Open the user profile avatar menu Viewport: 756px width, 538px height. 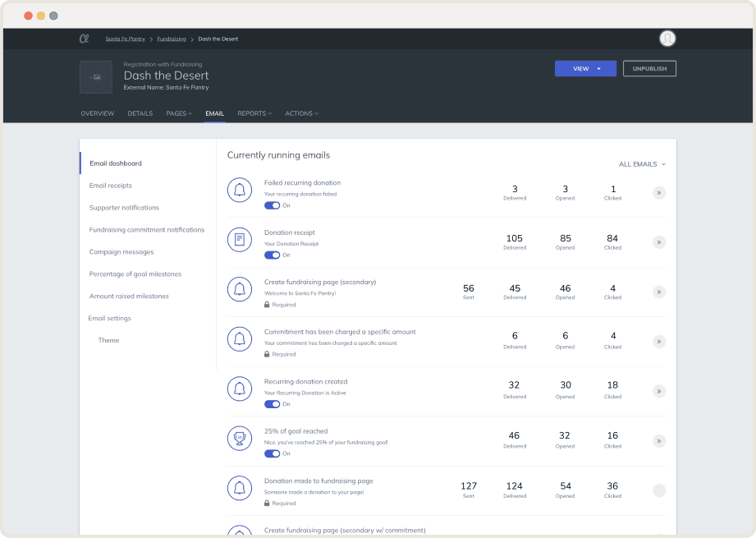(x=667, y=38)
